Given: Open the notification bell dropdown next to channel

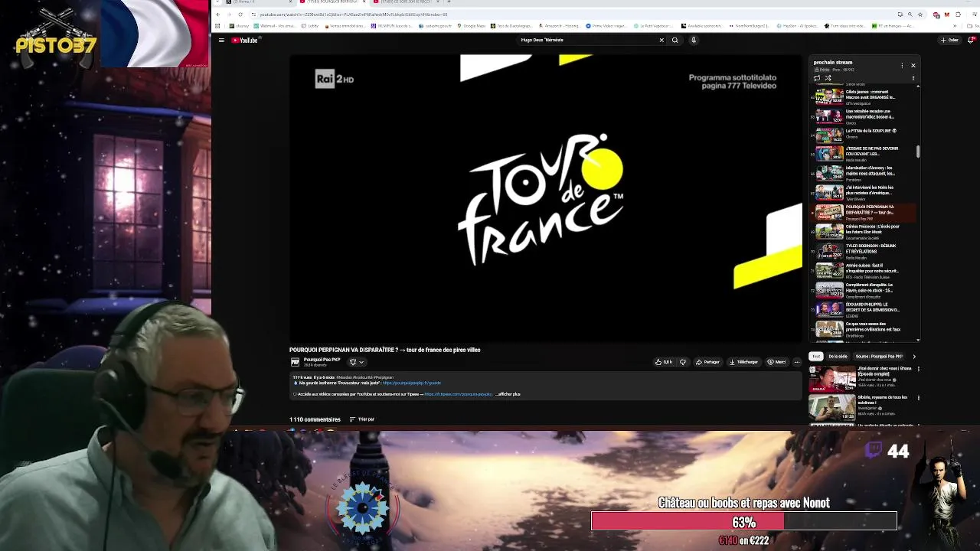Looking at the screenshot, I should point(356,362).
